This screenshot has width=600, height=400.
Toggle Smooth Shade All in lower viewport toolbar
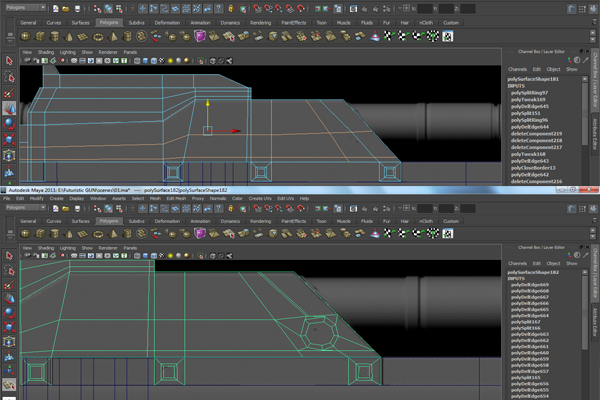(x=145, y=256)
